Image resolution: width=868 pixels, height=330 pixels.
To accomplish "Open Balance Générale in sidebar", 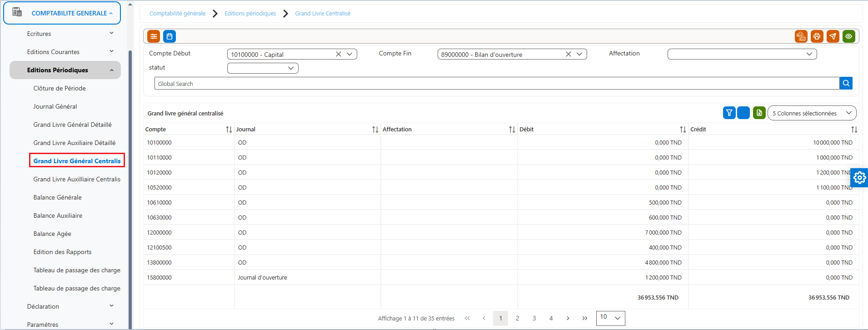I will coord(58,197).
